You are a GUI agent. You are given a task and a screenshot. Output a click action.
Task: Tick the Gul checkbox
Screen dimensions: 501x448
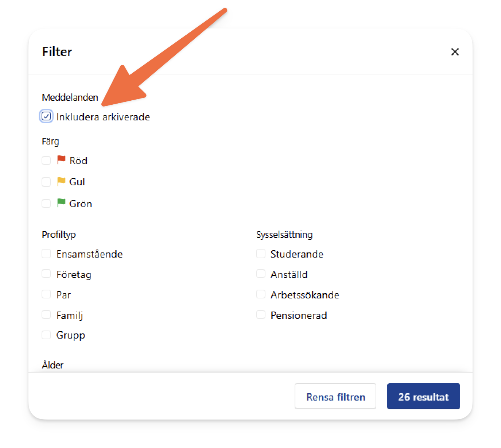46,182
